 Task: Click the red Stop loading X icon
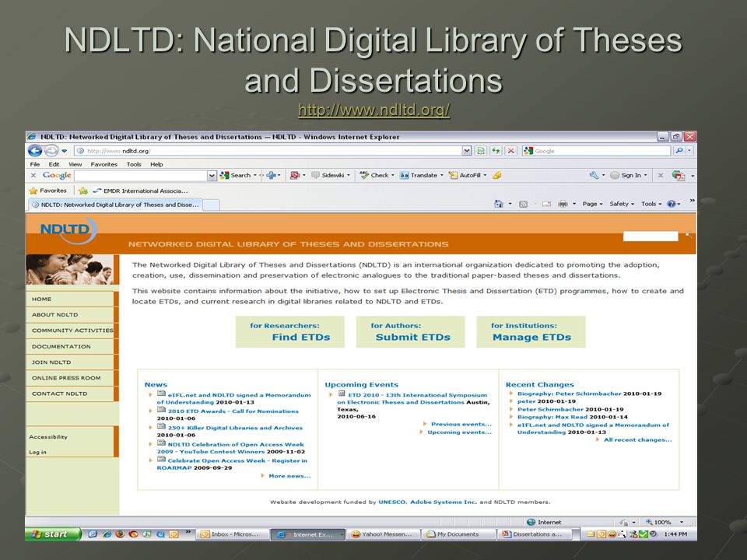click(511, 151)
